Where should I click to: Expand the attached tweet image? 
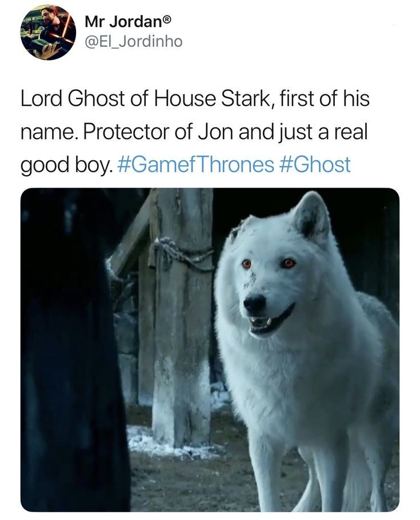click(x=210, y=349)
